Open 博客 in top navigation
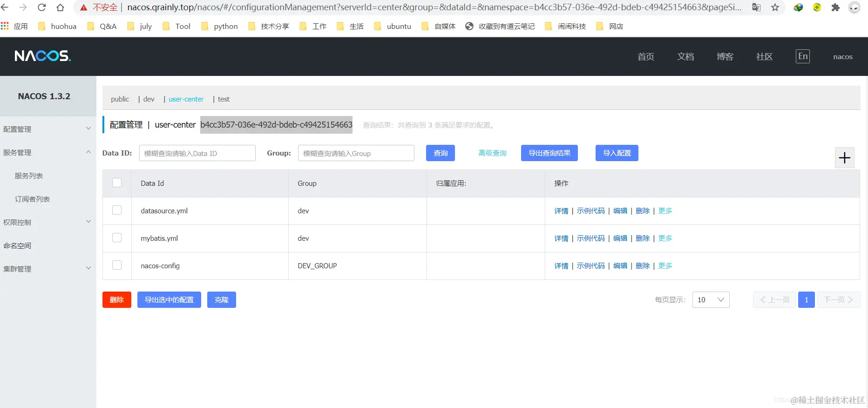This screenshot has width=868, height=408. [725, 56]
